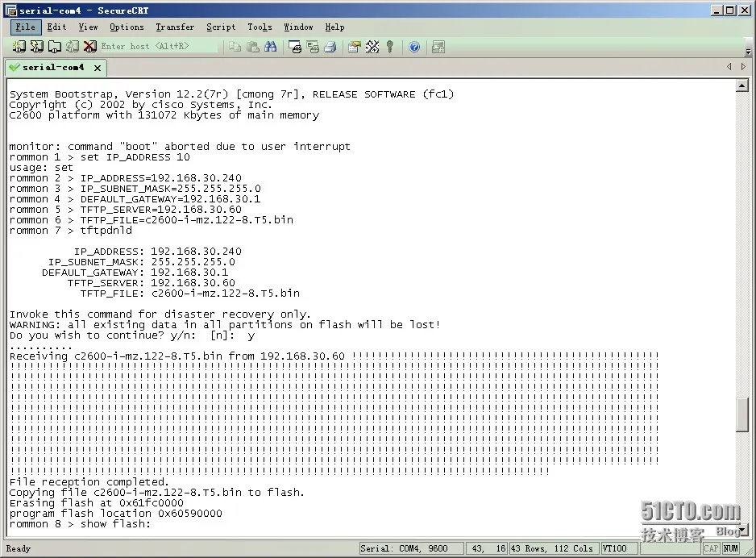Click "C2600 platform with 131072 Kbytes" line
Screen dimensions: 756x558
tap(164, 115)
